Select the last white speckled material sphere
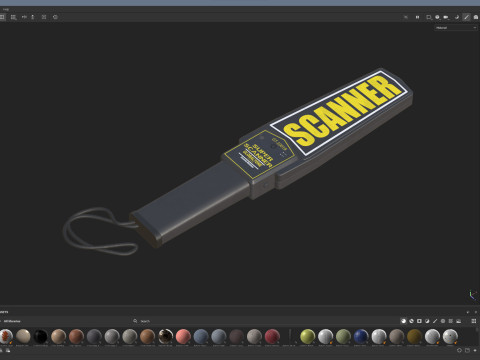The image size is (480, 360). coord(450,336)
